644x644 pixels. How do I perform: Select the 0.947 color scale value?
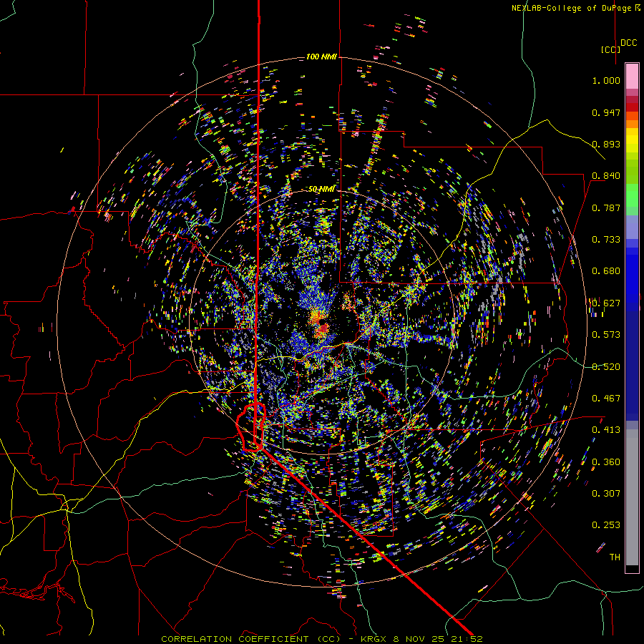tap(606, 112)
